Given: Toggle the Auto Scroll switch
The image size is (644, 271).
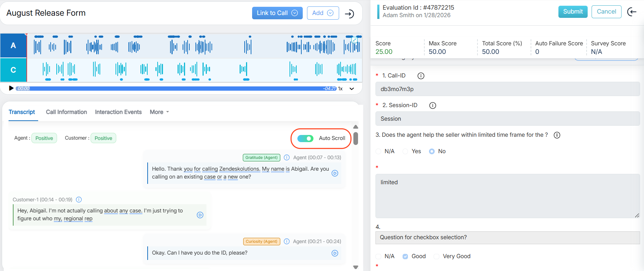Looking at the screenshot, I should [305, 139].
